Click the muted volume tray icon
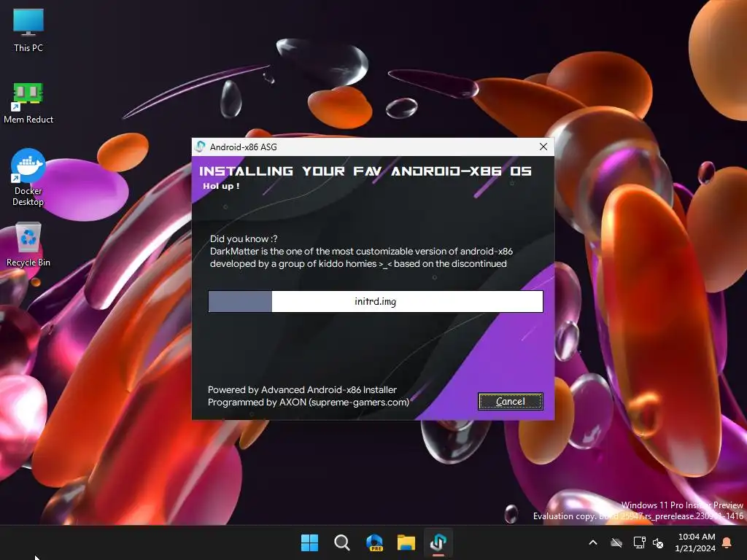This screenshot has width=747, height=560. click(x=658, y=542)
